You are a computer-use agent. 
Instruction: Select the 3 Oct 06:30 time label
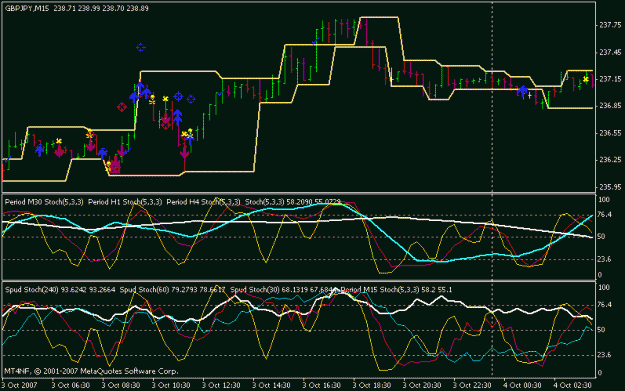pos(71,385)
